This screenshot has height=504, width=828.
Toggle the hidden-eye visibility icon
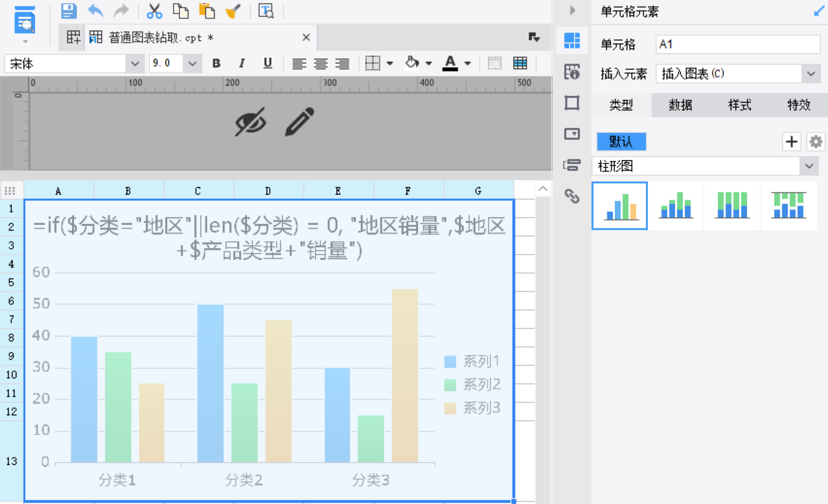(251, 122)
